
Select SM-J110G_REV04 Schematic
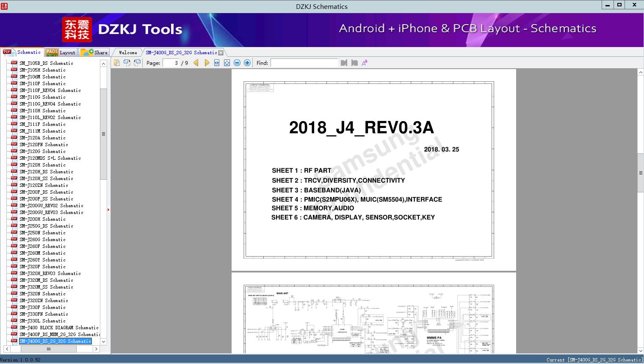(50, 104)
